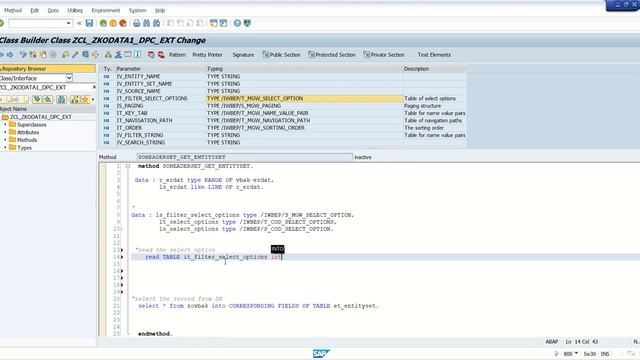
Task: Open the Edit menu
Action: [x=34, y=11]
